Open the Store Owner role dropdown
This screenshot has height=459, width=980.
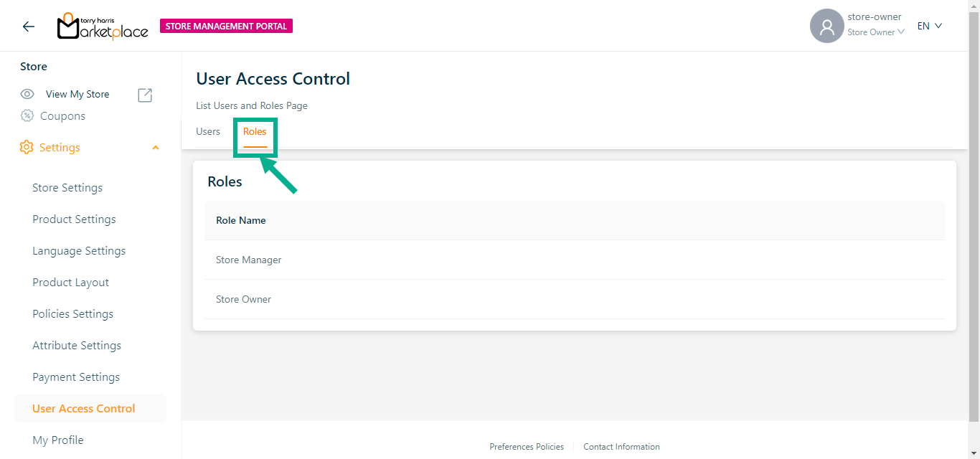875,32
